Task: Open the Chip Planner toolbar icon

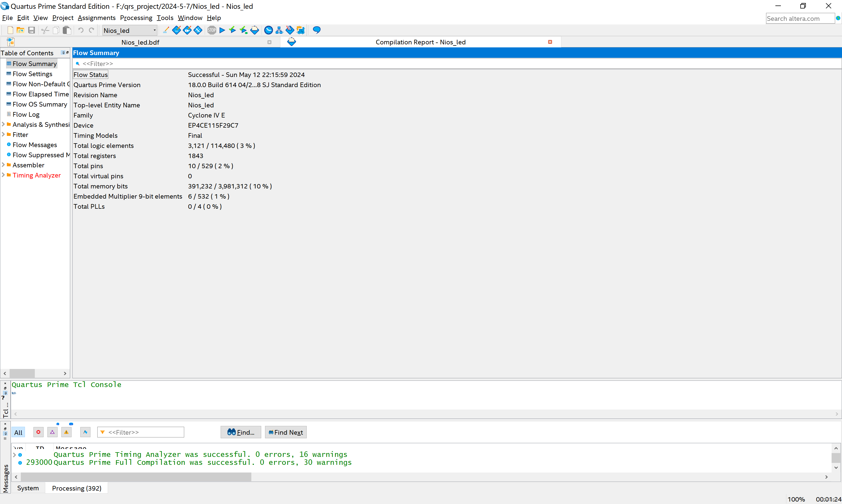Action: tap(301, 30)
